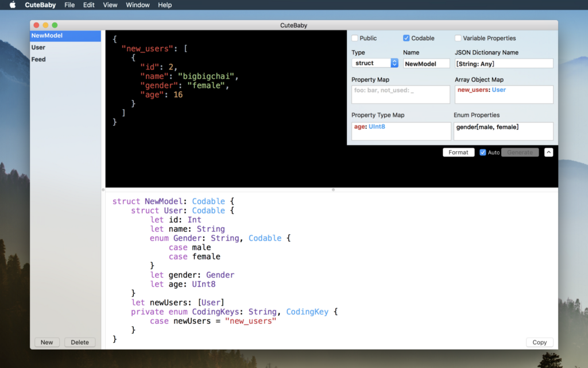Enable the Public checkbox

(x=355, y=39)
